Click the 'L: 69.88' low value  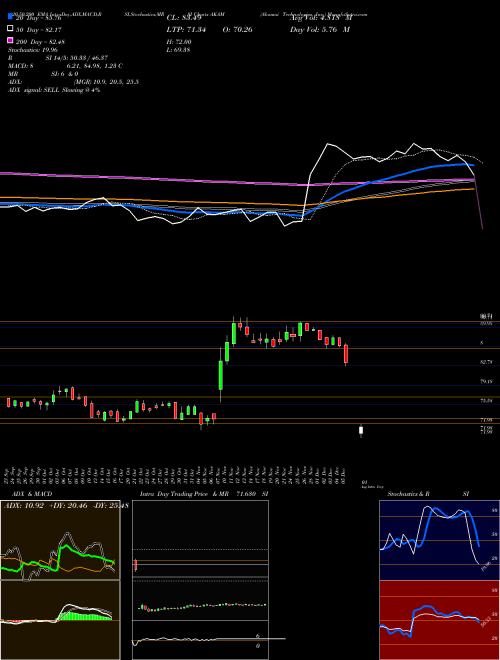point(178,50)
